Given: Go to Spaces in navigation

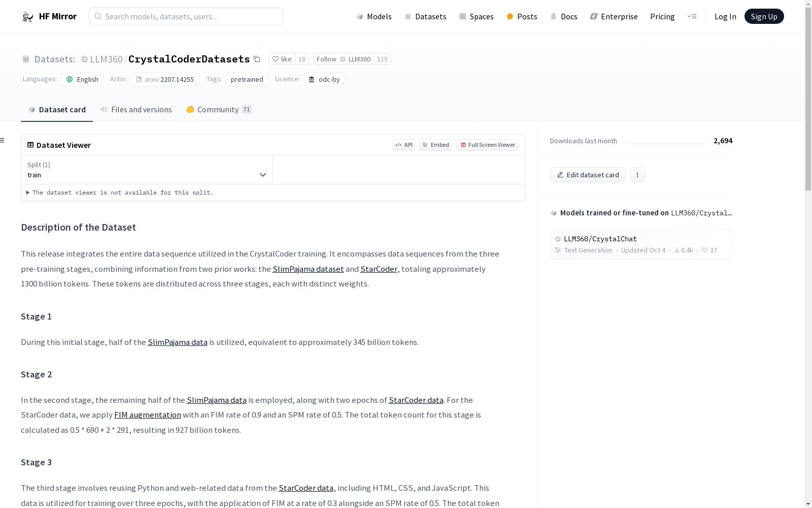Looking at the screenshot, I should pyautogui.click(x=477, y=17).
